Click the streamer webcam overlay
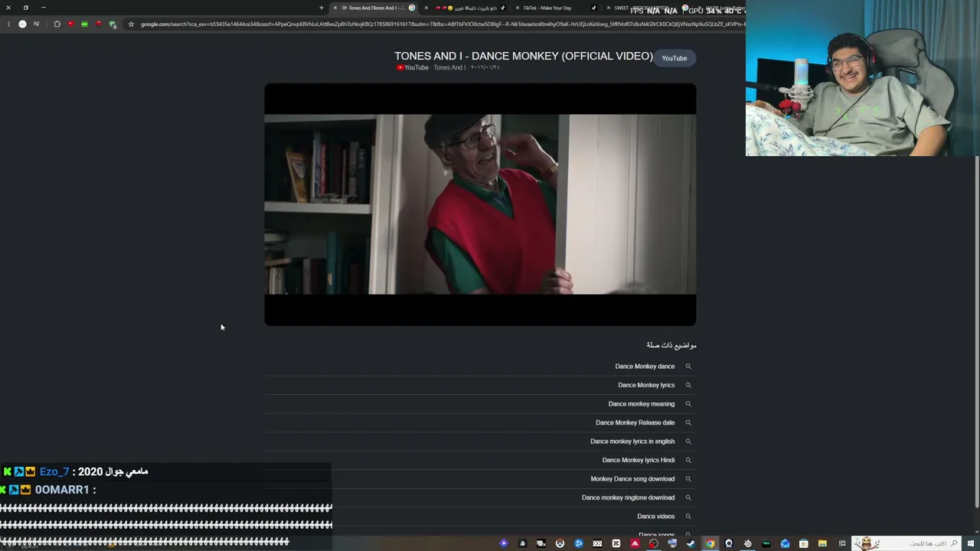 (x=863, y=78)
